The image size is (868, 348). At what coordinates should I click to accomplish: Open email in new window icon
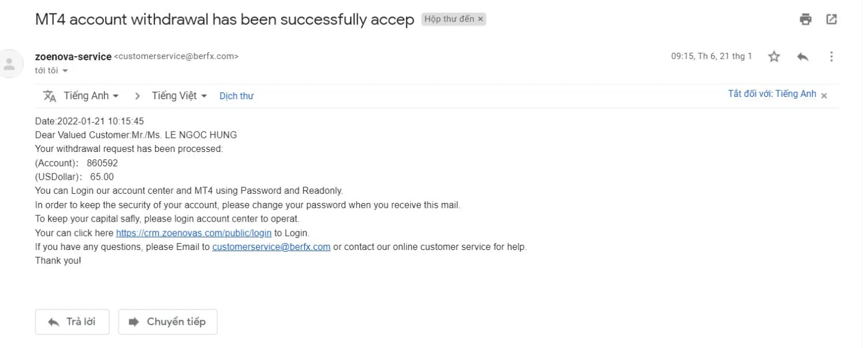(831, 19)
